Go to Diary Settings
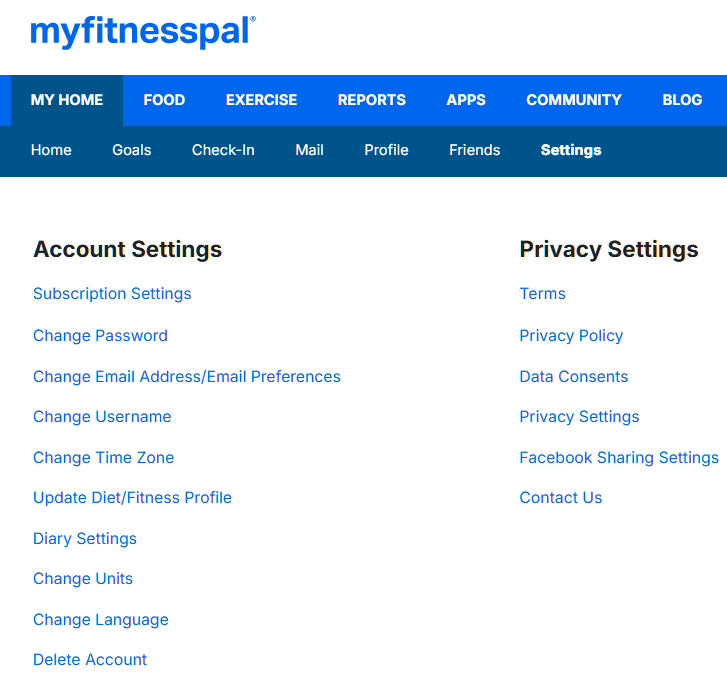Viewport: 727px width, 682px height. tap(84, 539)
